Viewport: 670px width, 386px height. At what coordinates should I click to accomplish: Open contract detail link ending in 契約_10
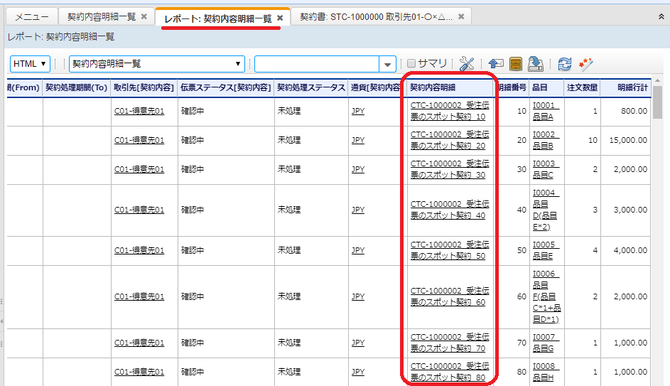(x=450, y=111)
